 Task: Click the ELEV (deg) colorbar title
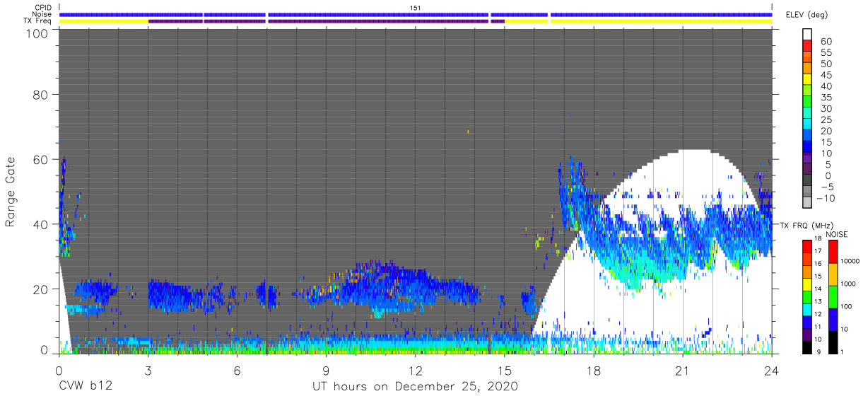(808, 14)
